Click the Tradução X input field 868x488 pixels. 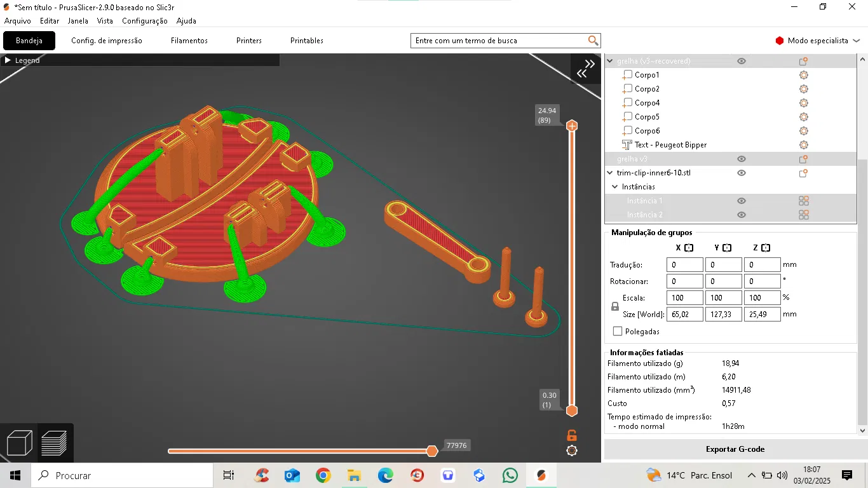point(685,265)
